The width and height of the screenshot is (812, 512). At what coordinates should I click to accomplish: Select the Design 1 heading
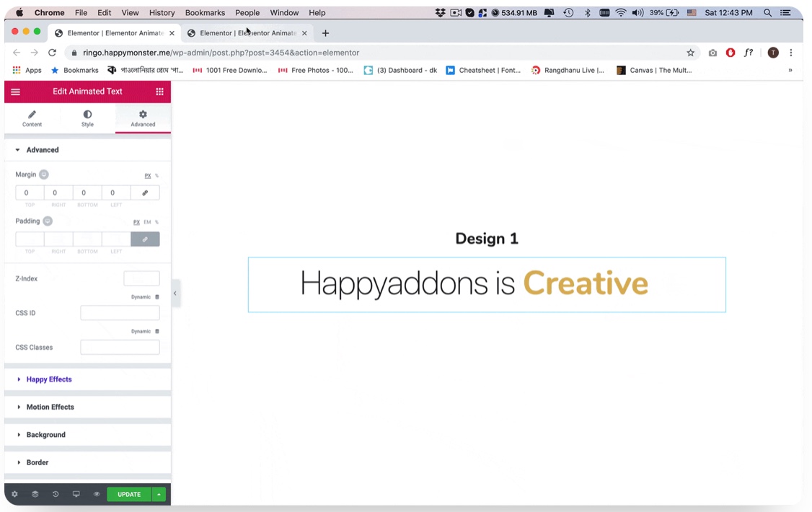(487, 239)
